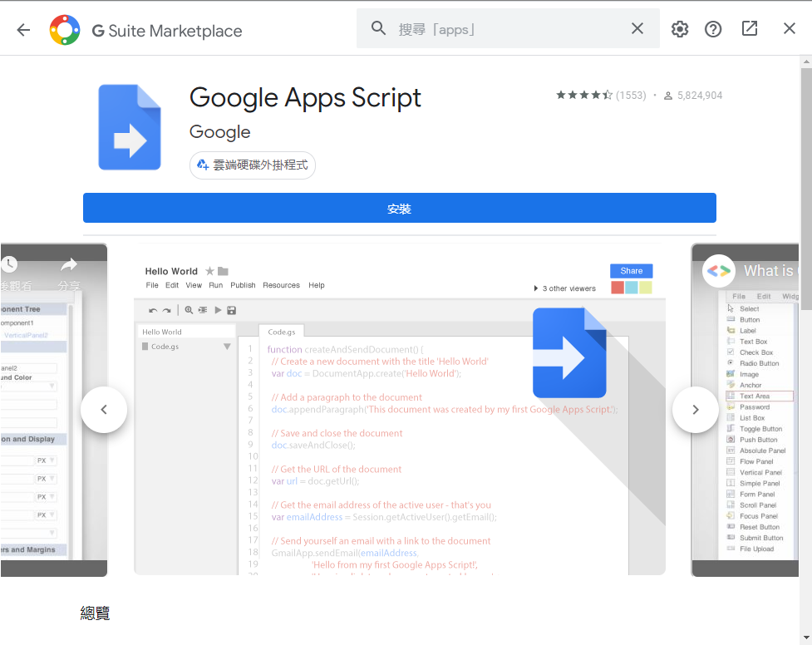Click the View menu in Hello World editor
812x645 pixels.
(x=194, y=285)
